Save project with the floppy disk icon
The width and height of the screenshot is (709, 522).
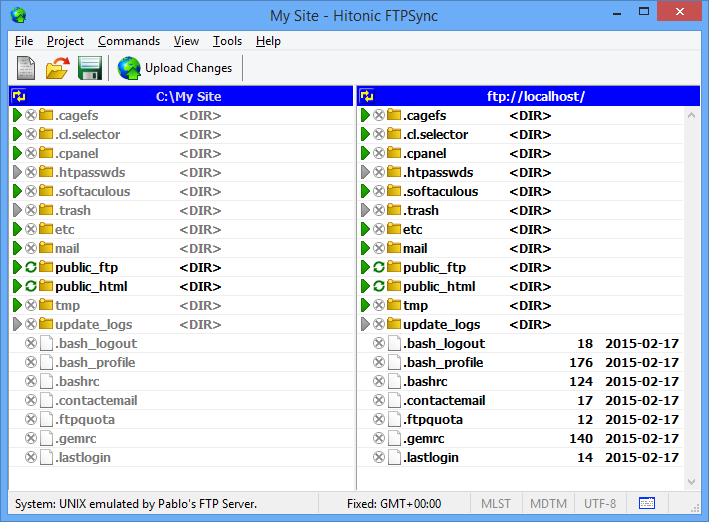pos(90,68)
